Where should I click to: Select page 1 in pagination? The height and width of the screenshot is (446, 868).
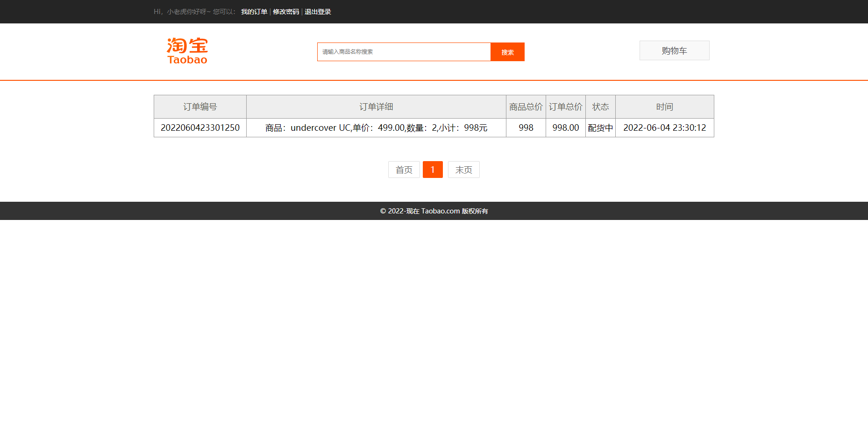click(433, 170)
